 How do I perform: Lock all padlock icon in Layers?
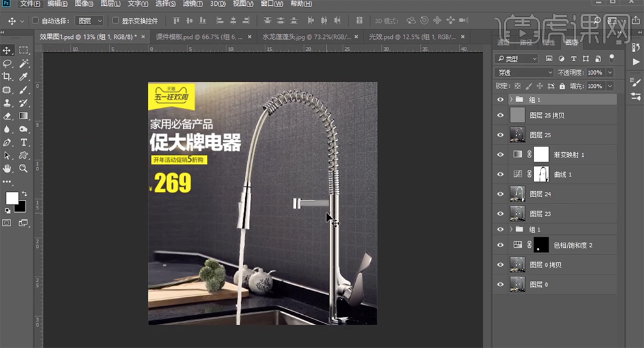point(562,86)
